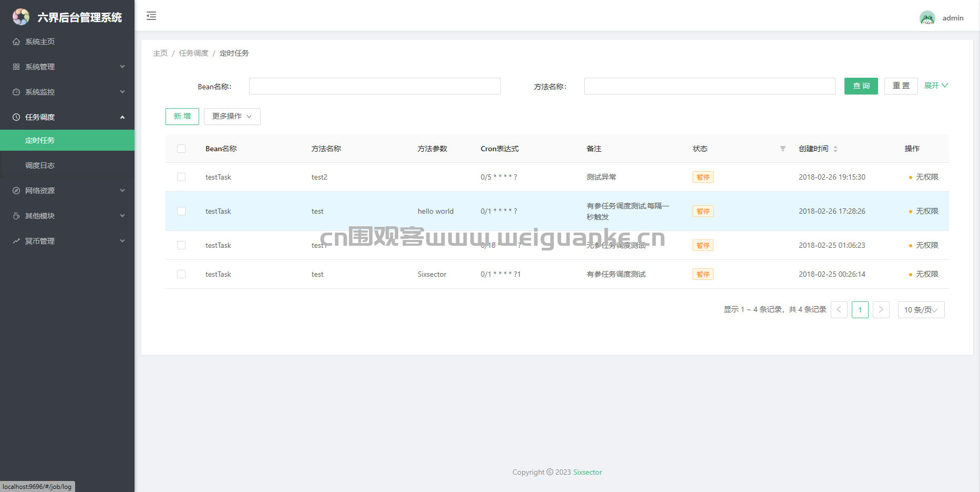Click page number 1 button

click(x=860, y=310)
